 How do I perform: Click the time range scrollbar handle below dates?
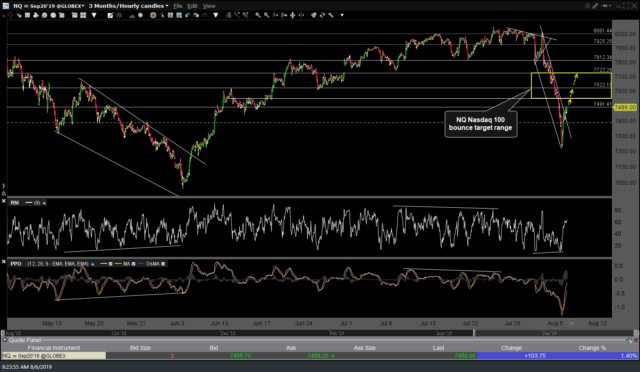pyautogui.click(x=474, y=333)
